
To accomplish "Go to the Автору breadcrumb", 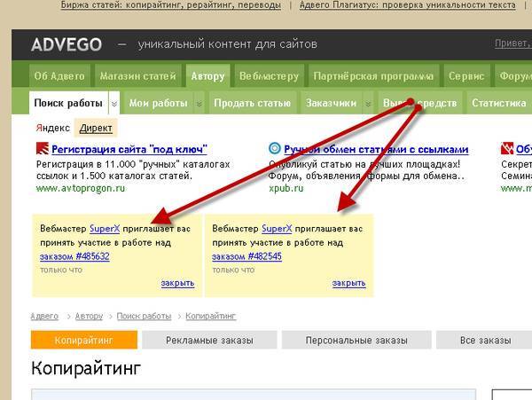I will coord(89,317).
